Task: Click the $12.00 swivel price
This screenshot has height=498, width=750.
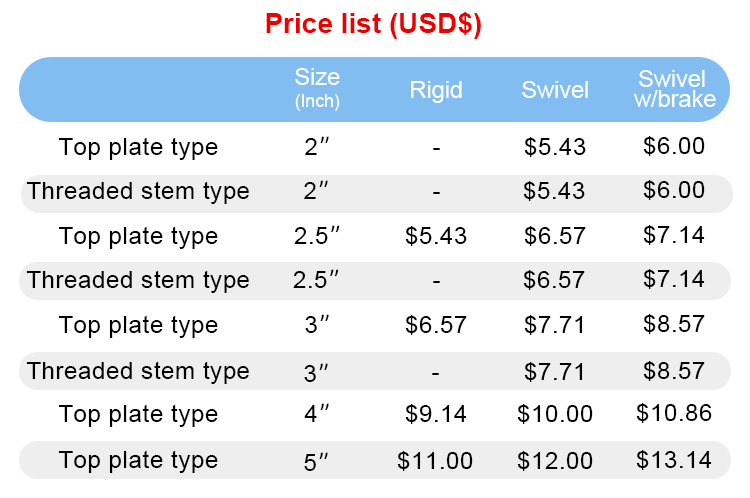Action: point(555,461)
